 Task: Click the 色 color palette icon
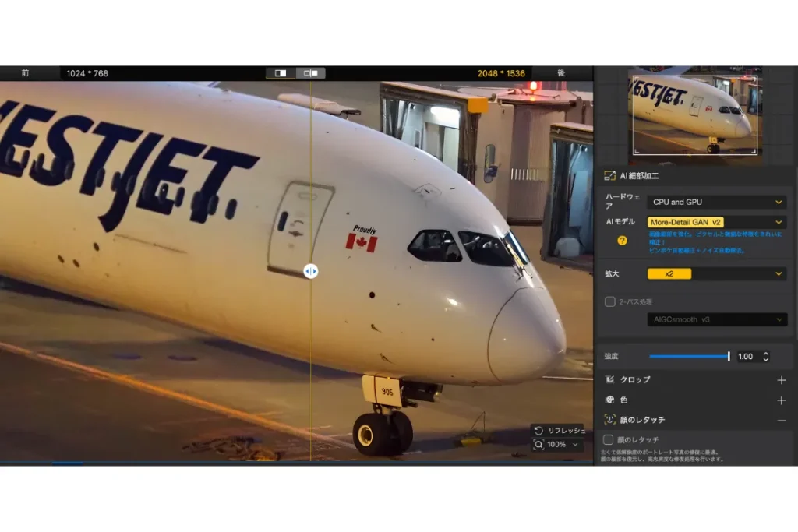click(x=609, y=400)
